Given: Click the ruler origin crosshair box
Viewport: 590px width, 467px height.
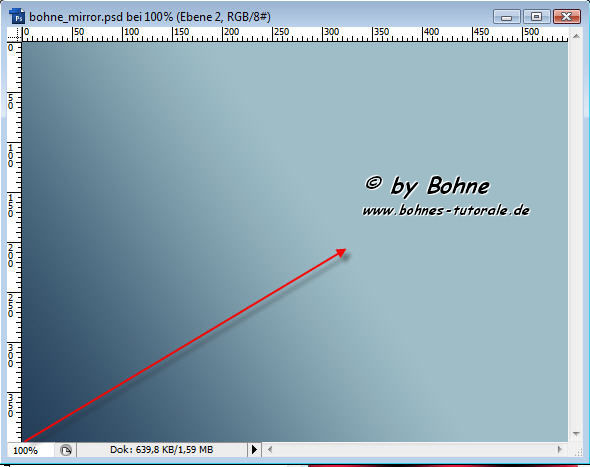Looking at the screenshot, I should pyautogui.click(x=15, y=34).
